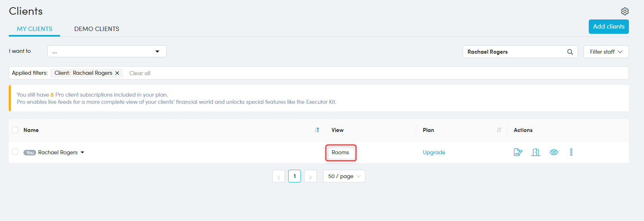644x221 pixels.
Task: Select the MY CLIENTS tab
Action: (35, 29)
